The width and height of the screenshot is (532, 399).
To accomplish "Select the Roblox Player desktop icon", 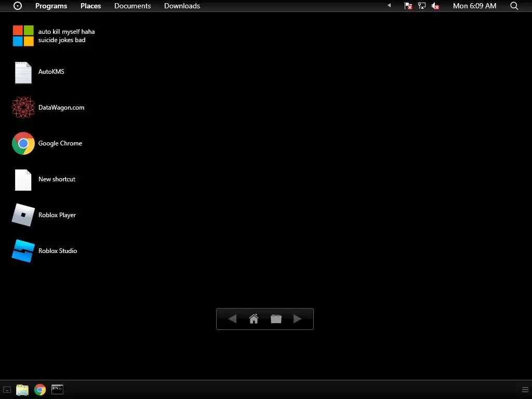I will [x=23, y=215].
